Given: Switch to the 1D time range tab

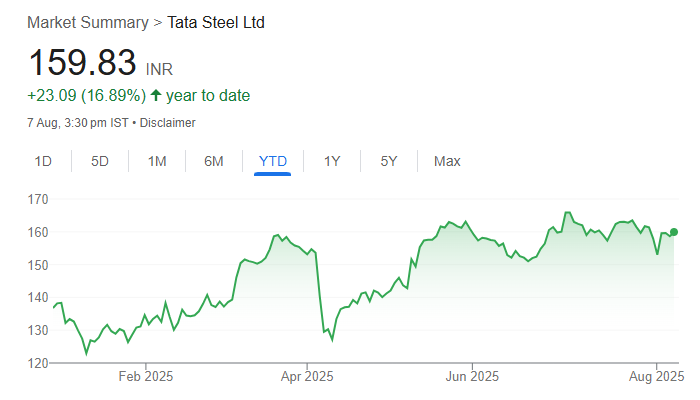Looking at the screenshot, I should (x=43, y=161).
